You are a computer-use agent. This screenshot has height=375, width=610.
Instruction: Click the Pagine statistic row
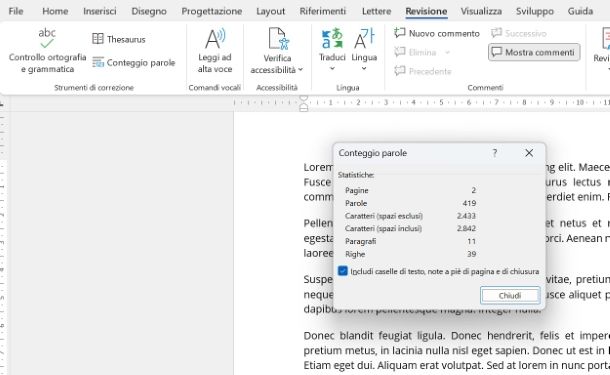coord(410,190)
